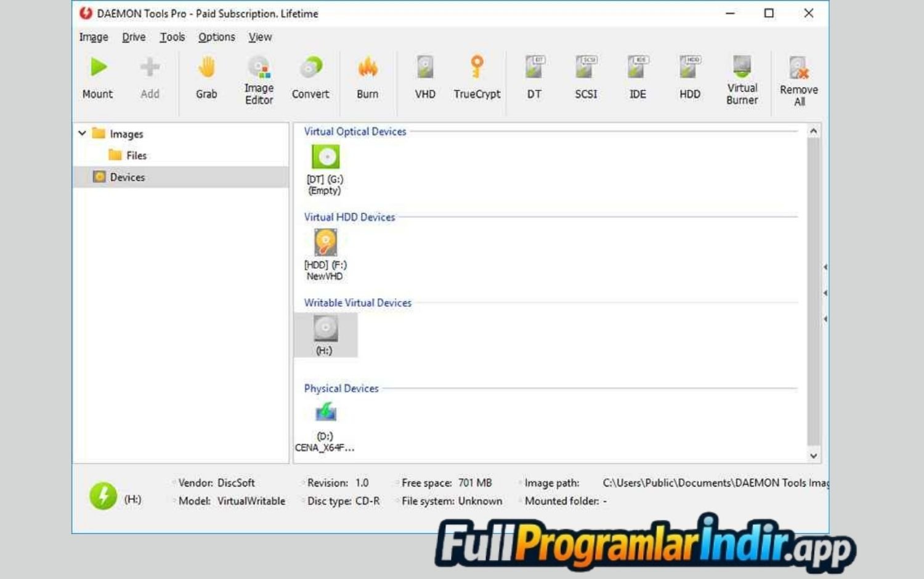The width and height of the screenshot is (924, 579).
Task: Add a SCSI virtual drive
Action: pos(586,67)
